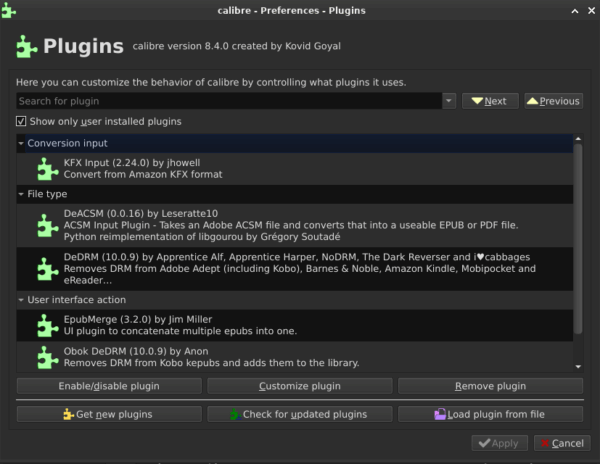Click the Remove plugin button
The image size is (600, 464).
(490, 386)
